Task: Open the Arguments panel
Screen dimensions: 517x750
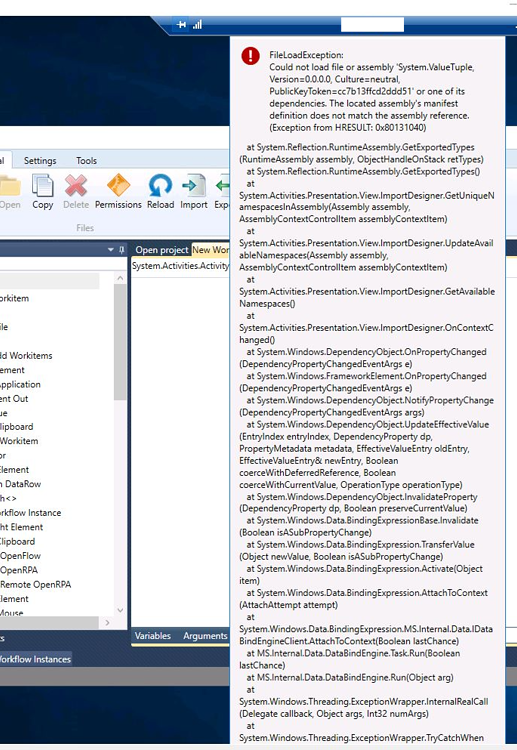Action: click(x=205, y=636)
